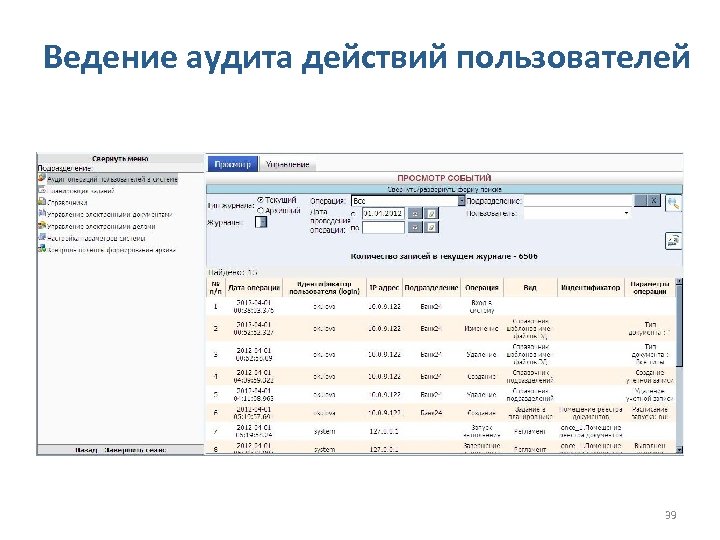
Task: Switch to the Управление tab
Action: (287, 164)
